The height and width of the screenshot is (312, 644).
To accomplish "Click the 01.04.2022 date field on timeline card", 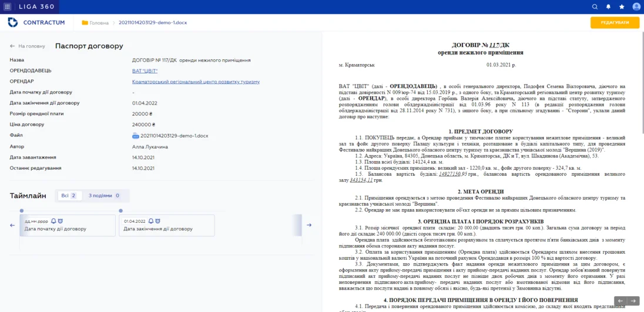I will pyautogui.click(x=135, y=221).
